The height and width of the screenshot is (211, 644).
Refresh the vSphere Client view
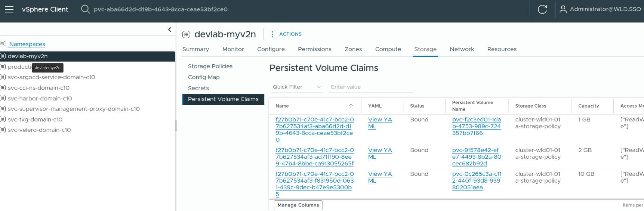[x=542, y=9]
